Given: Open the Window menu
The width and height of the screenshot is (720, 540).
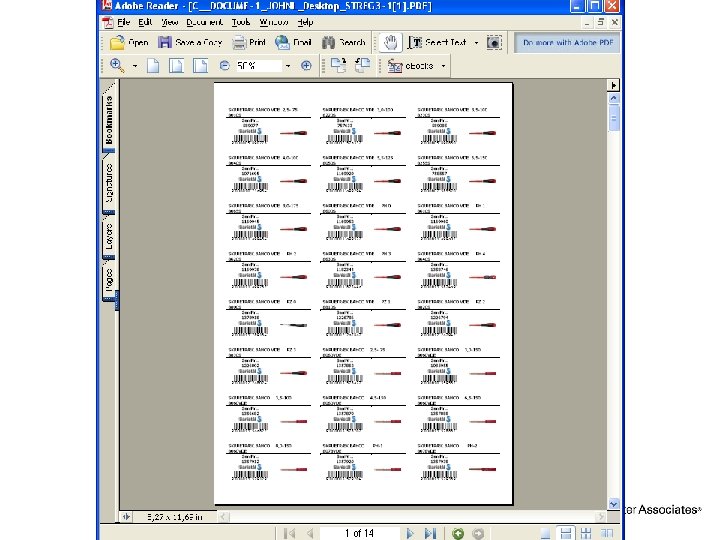Looking at the screenshot, I should point(274,22).
